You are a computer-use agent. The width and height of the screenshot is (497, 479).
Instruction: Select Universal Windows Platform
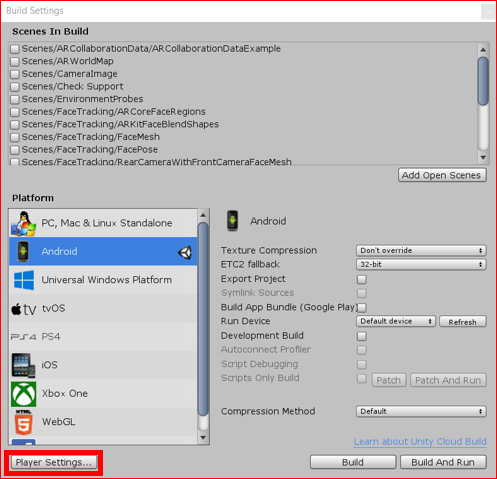[x=103, y=280]
